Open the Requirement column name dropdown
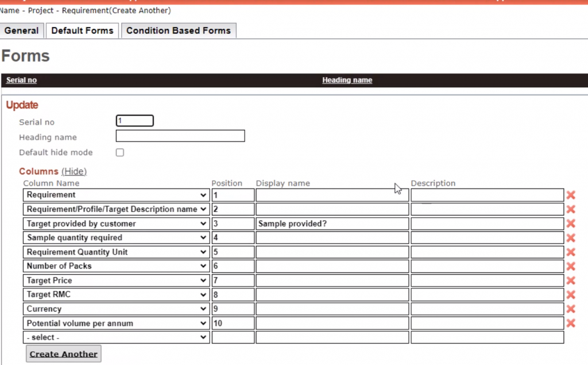The height and width of the screenshot is (365, 588). tap(117, 195)
